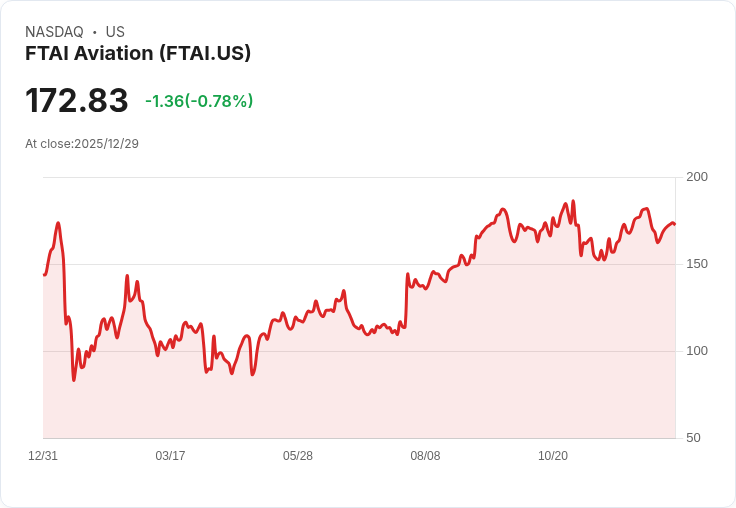736x508 pixels.
Task: Open the FTAI Aviation (FTAI.US) title
Action: click(138, 53)
